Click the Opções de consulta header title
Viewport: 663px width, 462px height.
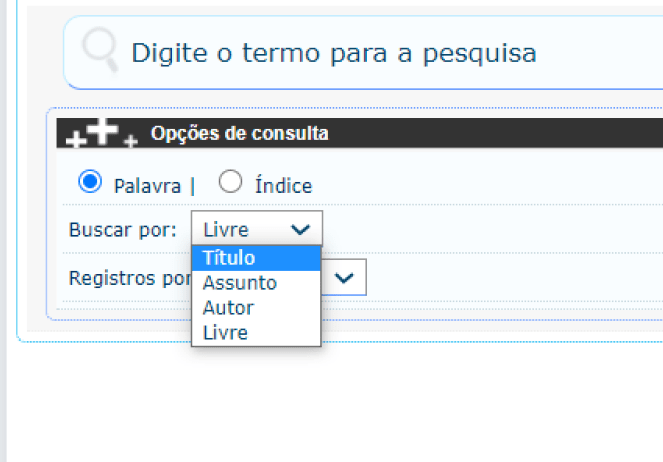(239, 133)
